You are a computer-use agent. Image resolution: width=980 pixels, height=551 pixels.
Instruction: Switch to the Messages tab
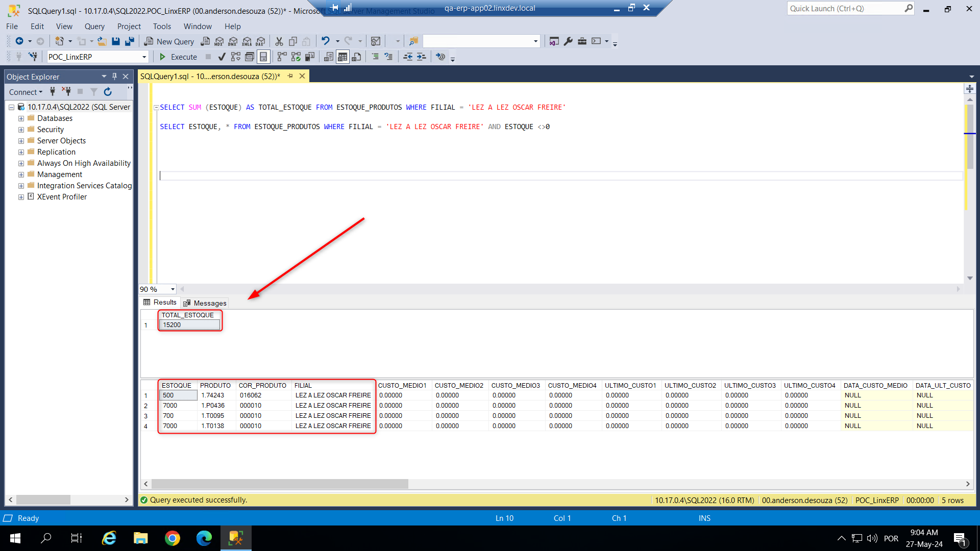coord(205,303)
